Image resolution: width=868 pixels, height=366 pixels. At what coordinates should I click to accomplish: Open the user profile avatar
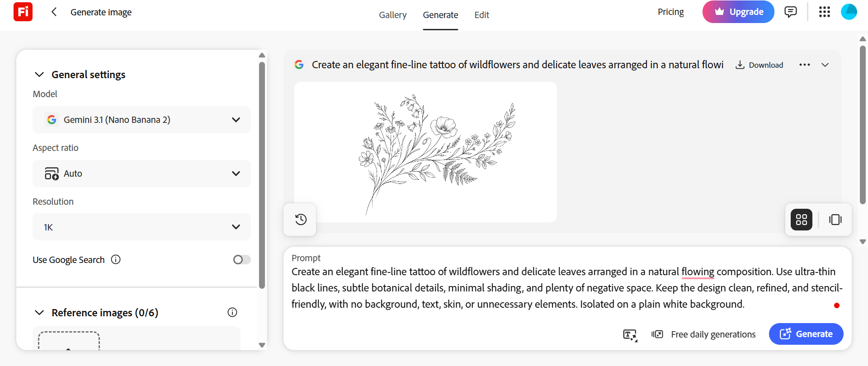tap(849, 12)
